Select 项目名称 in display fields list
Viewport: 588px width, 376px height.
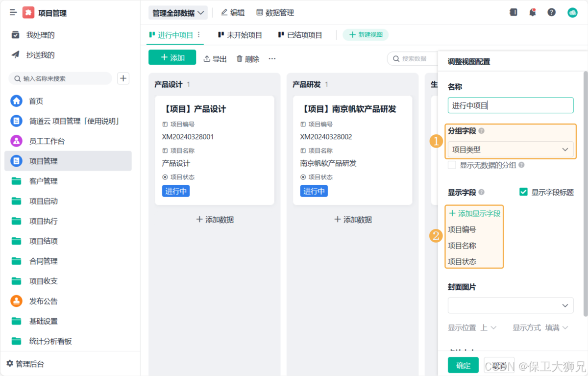[x=462, y=246]
